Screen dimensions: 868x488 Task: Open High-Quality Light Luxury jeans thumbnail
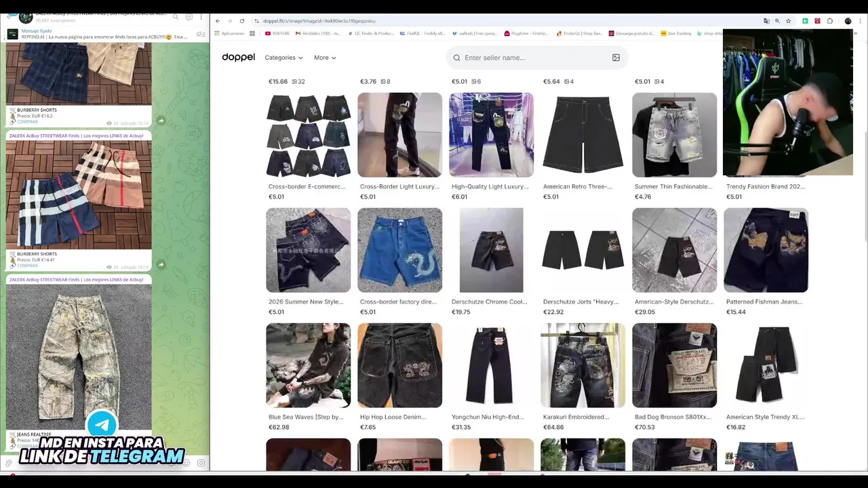tap(492, 135)
